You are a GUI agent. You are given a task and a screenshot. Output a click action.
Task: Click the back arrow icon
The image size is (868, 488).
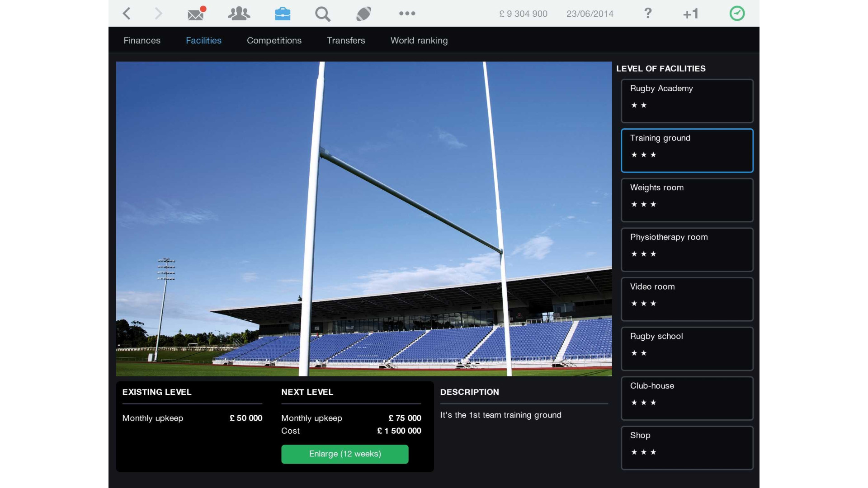[127, 14]
